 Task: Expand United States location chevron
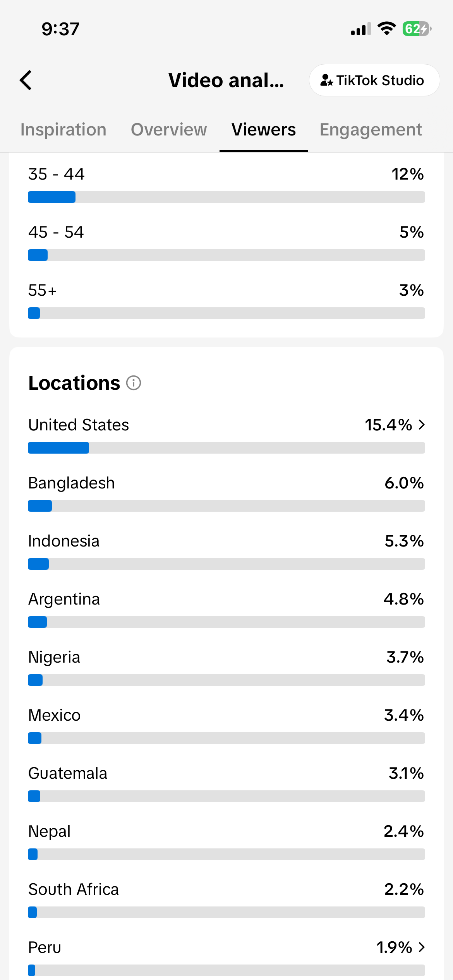(x=422, y=425)
